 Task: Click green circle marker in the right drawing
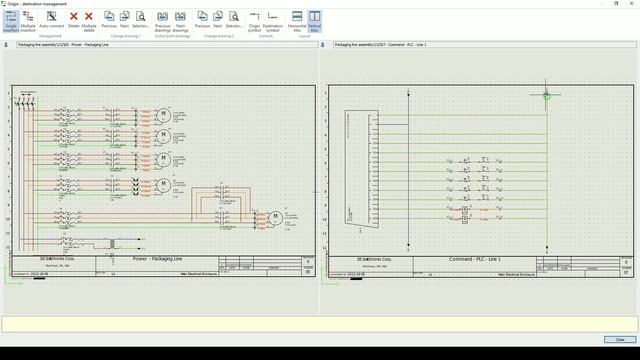pyautogui.click(x=547, y=96)
